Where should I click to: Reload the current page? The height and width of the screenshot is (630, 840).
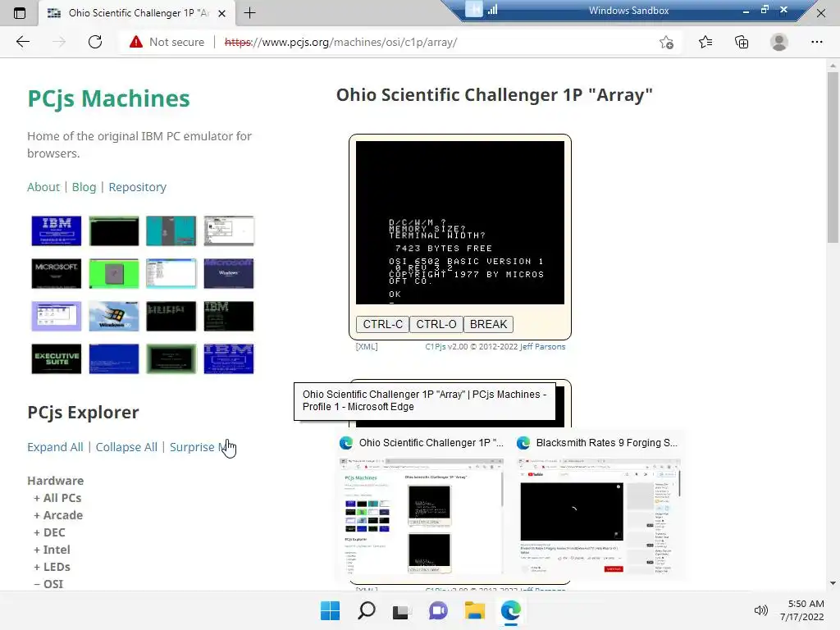95,42
